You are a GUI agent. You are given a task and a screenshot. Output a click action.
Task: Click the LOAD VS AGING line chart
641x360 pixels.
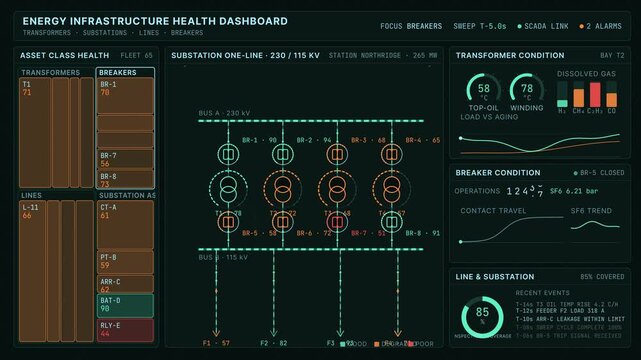click(x=540, y=143)
